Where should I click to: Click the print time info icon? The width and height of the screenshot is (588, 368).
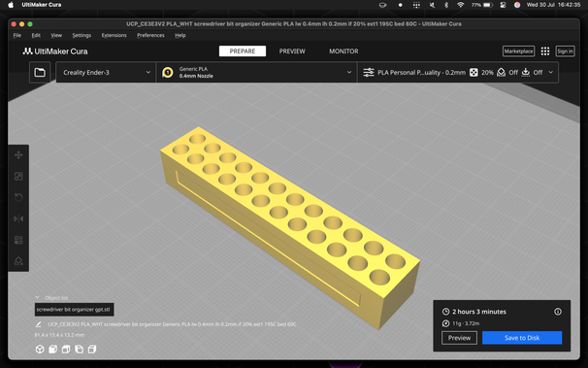pos(558,312)
